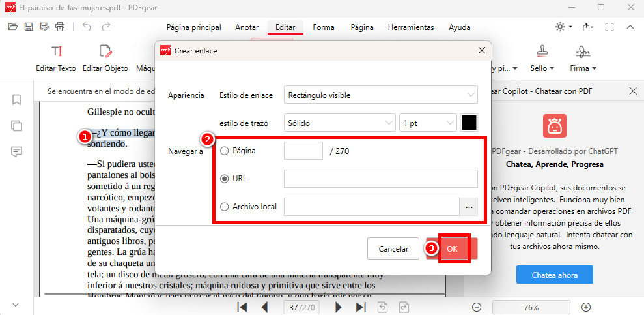Close the Crear enlace dialog

[x=482, y=51]
